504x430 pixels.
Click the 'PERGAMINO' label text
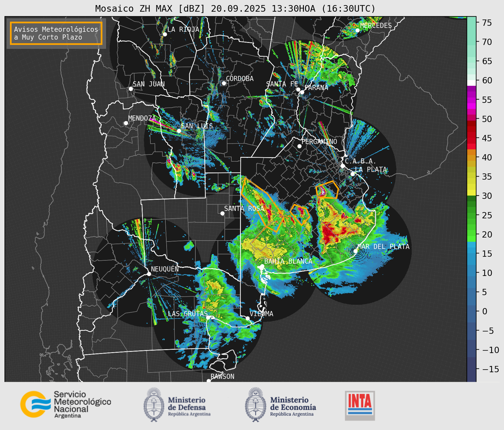tap(319, 141)
